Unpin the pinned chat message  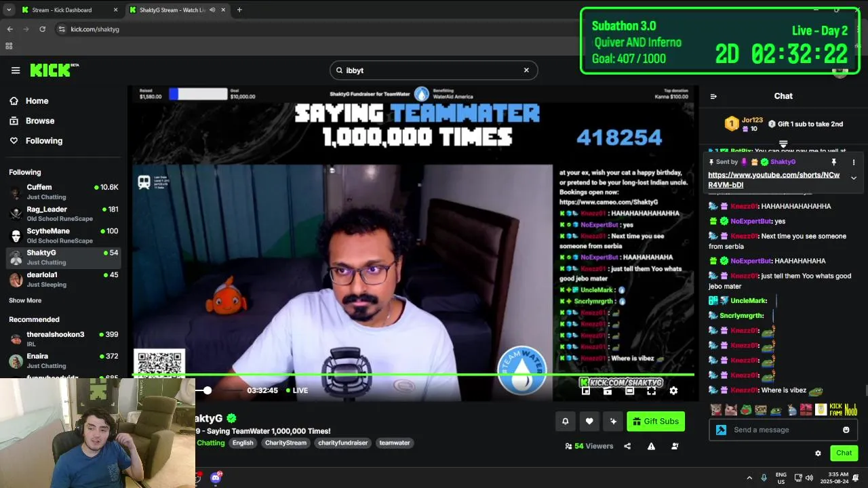(x=833, y=163)
